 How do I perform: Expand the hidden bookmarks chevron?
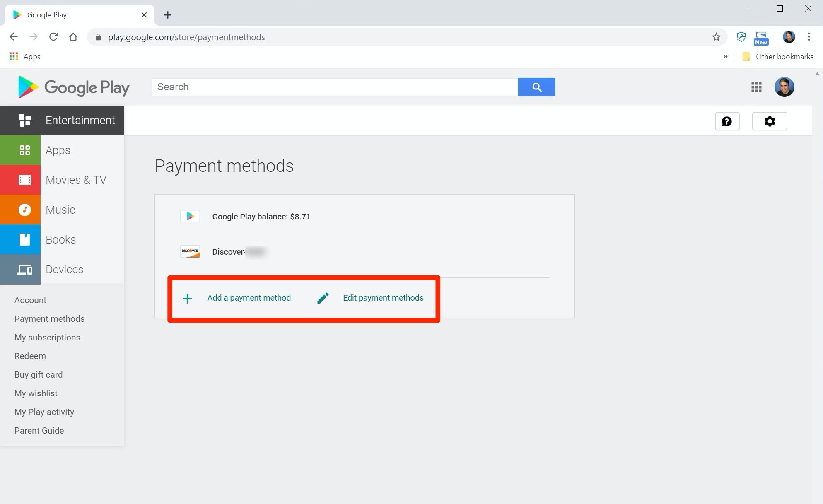[726, 56]
